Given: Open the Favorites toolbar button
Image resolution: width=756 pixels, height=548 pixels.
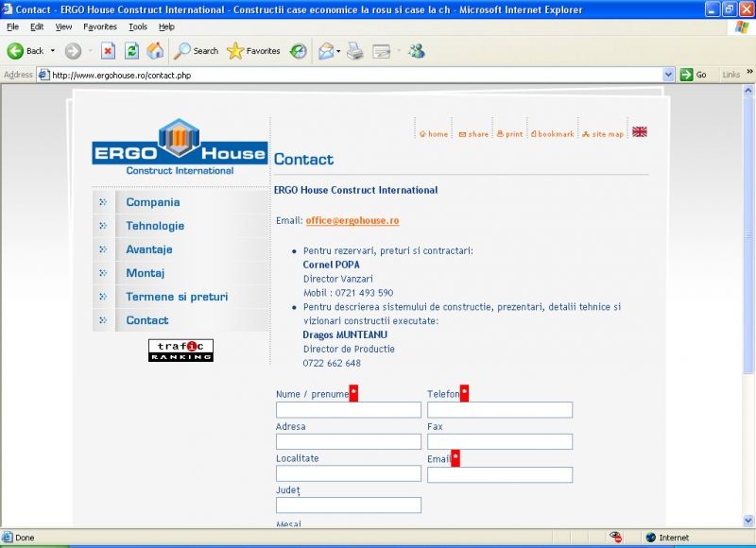Looking at the screenshot, I should 253,51.
